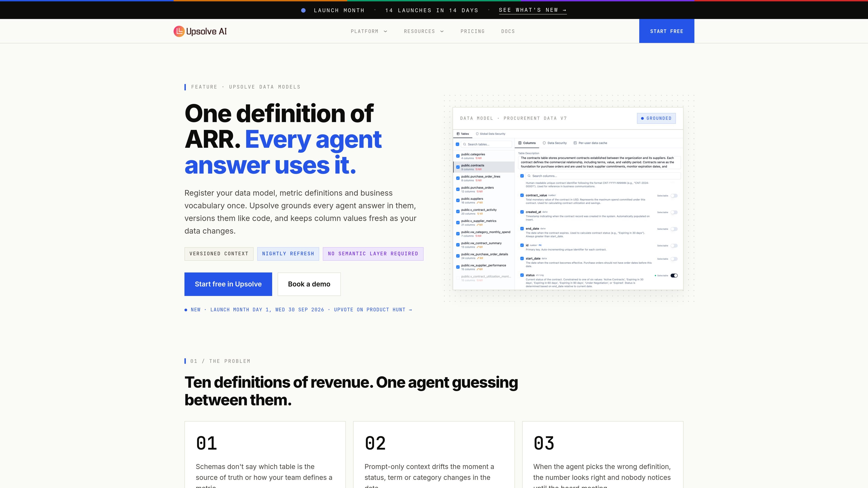This screenshot has width=868, height=488.
Task: Select the public.contracts table row
Action: point(484,167)
